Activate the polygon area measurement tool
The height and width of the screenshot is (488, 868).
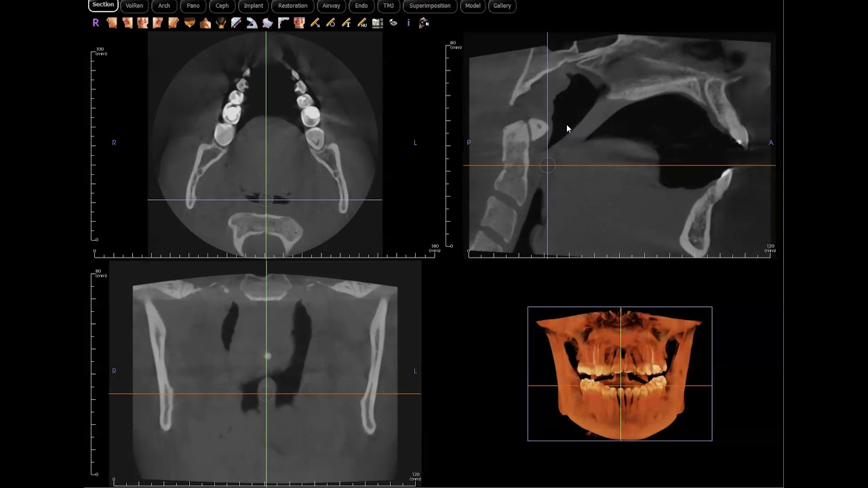click(x=267, y=22)
